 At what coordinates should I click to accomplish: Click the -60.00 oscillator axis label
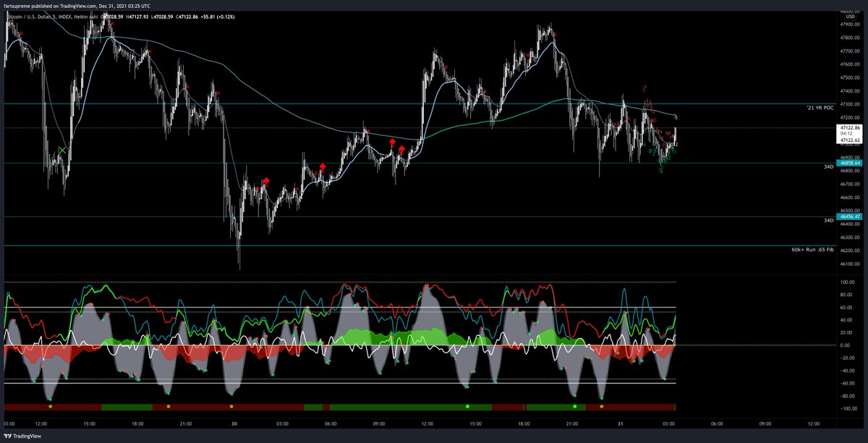(848, 383)
